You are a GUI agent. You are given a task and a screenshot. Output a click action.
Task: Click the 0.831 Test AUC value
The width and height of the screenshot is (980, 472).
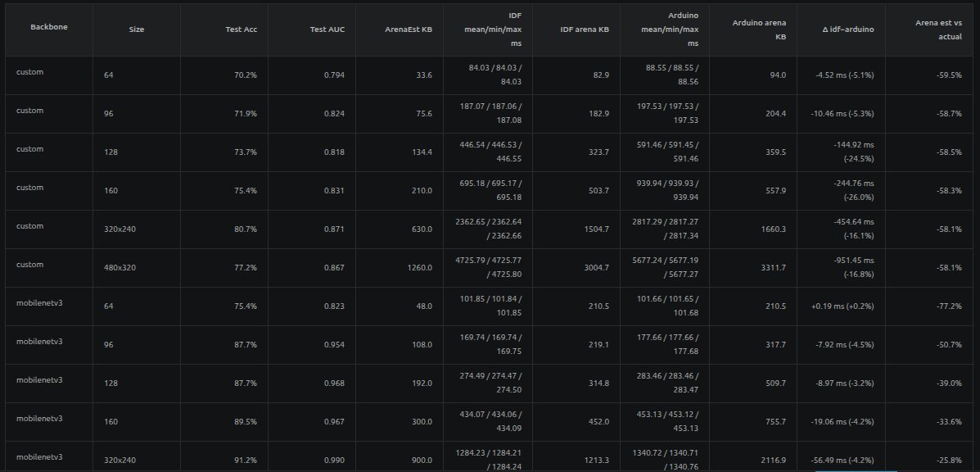point(334,191)
